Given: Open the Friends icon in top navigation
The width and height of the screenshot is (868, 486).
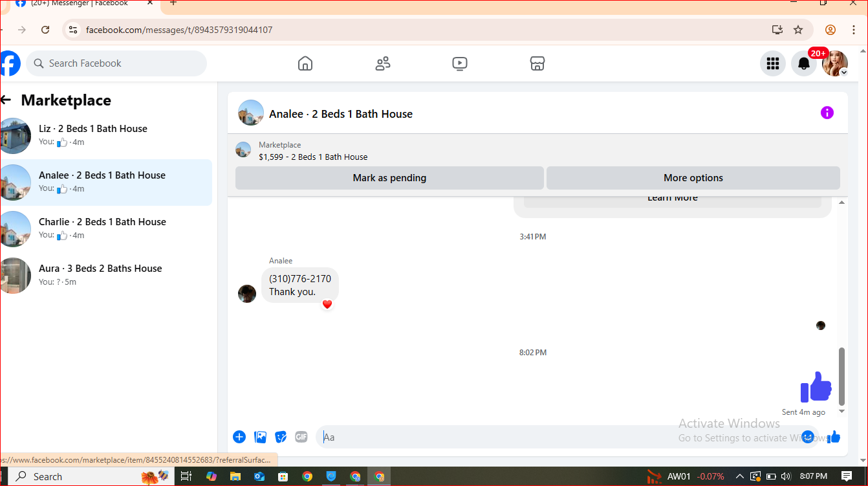Looking at the screenshot, I should coord(383,63).
